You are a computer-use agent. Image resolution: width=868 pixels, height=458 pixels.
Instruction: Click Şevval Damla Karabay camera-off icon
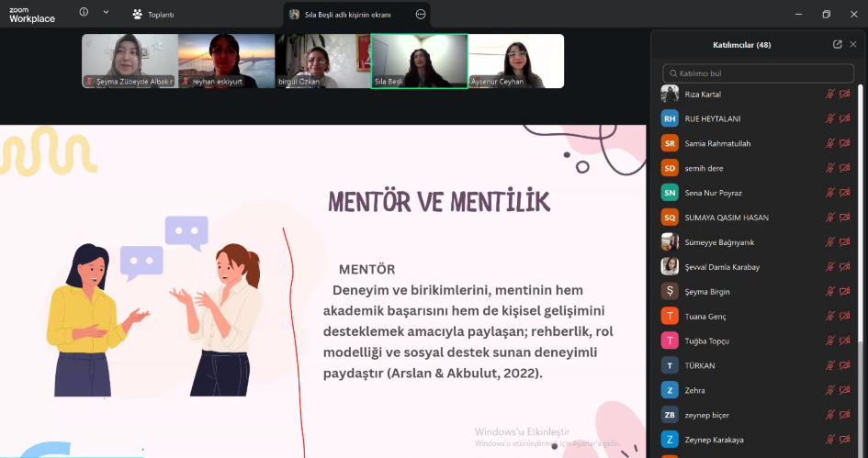845,266
